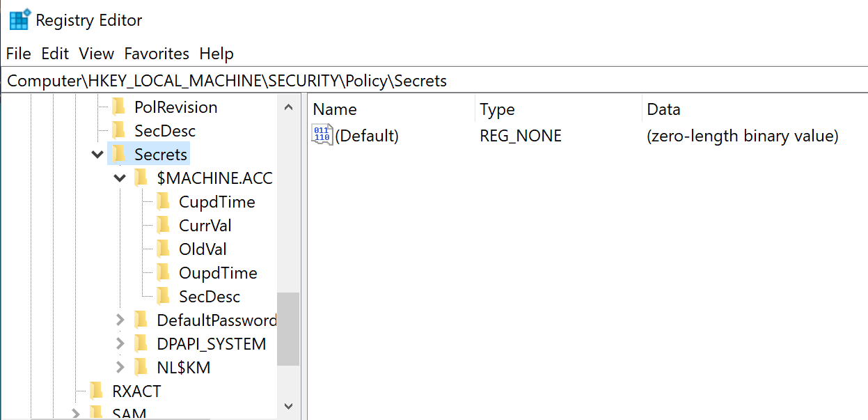Open the View menu
The height and width of the screenshot is (420, 868).
[x=96, y=54]
